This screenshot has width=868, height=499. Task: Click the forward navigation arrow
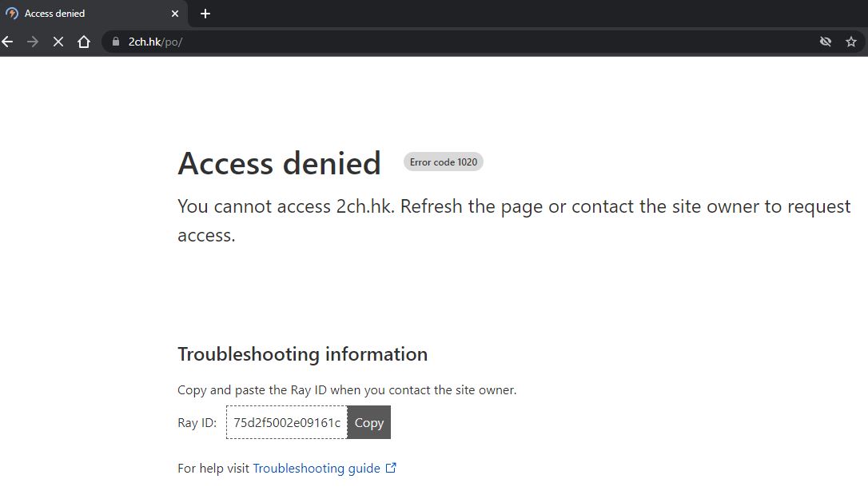(33, 42)
